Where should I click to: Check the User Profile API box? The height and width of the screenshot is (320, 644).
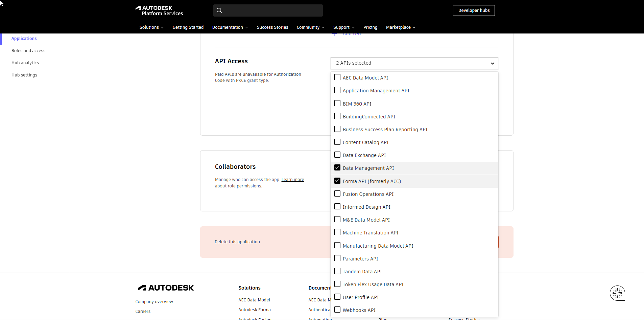point(337,297)
